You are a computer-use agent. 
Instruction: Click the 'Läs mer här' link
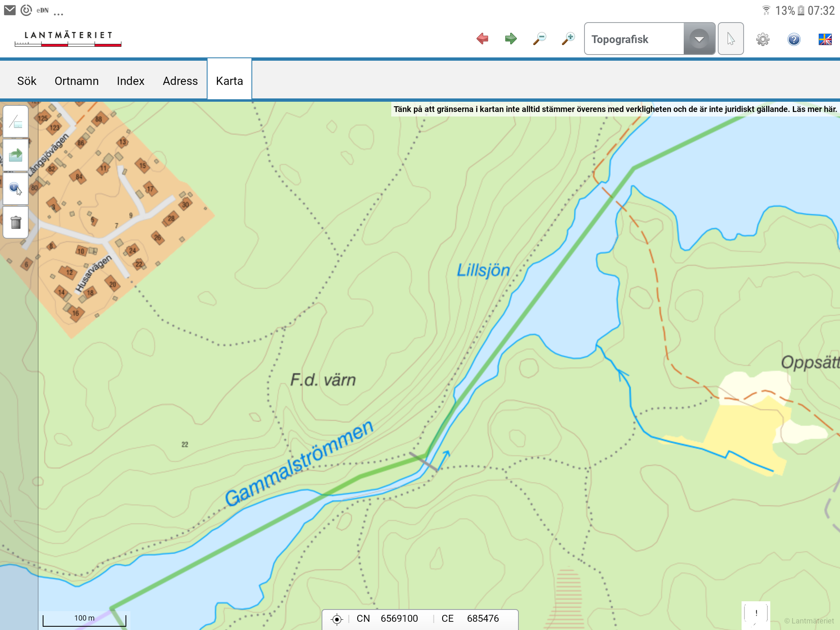pos(814,109)
